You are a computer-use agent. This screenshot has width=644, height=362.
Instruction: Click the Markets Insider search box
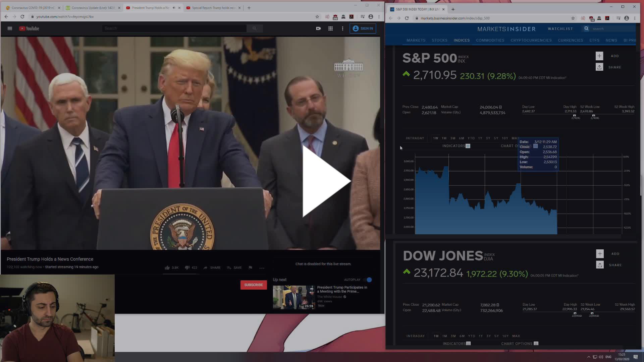click(x=613, y=29)
